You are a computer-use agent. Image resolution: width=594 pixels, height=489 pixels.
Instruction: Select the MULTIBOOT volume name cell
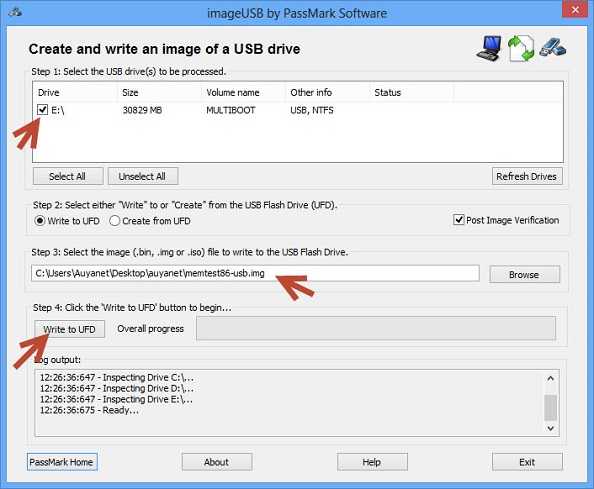(x=230, y=110)
